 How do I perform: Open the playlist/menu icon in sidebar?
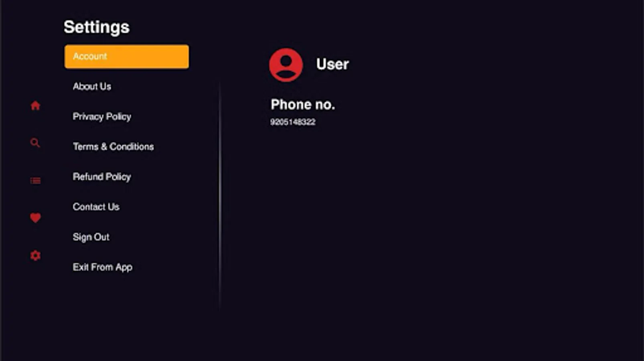point(35,180)
